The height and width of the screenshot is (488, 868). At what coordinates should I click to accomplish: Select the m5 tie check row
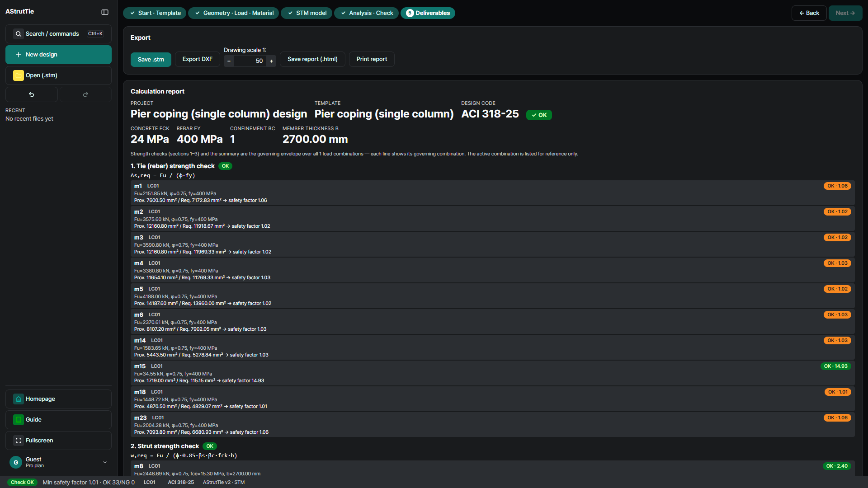[x=492, y=296]
